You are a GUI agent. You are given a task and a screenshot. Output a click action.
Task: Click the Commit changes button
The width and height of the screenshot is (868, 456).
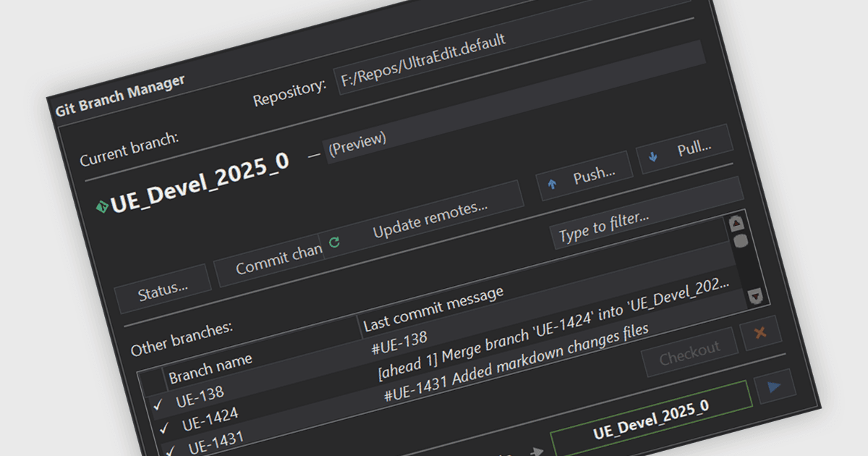270,261
